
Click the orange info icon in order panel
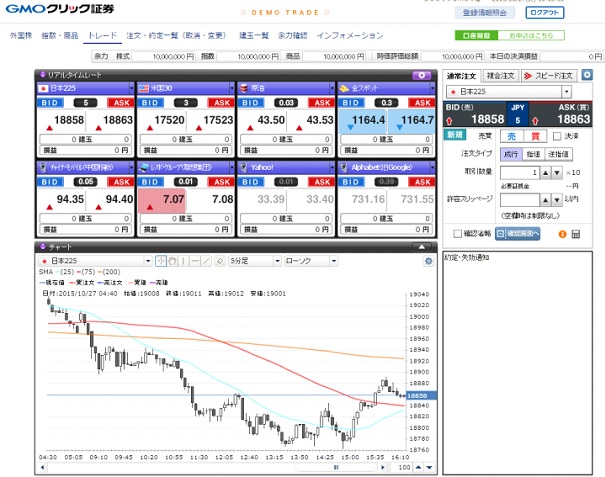[x=562, y=234]
